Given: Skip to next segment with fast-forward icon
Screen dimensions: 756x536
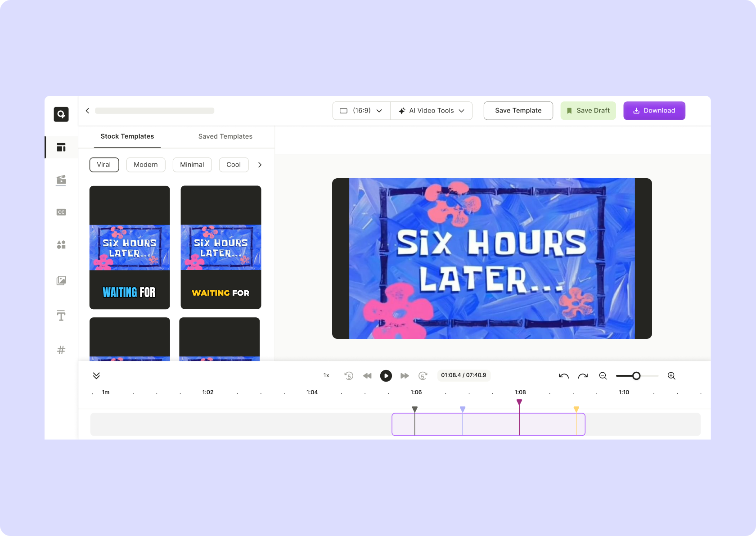Looking at the screenshot, I should 405,376.
